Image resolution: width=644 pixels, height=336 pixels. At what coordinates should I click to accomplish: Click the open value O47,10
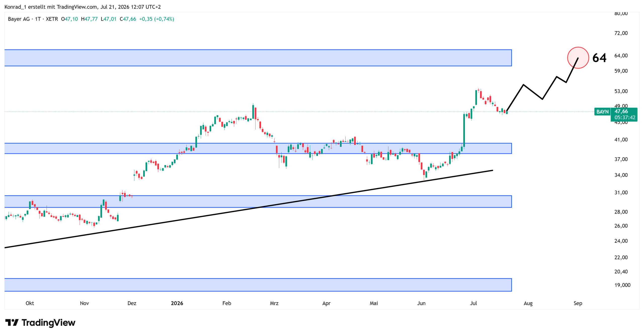click(69, 19)
